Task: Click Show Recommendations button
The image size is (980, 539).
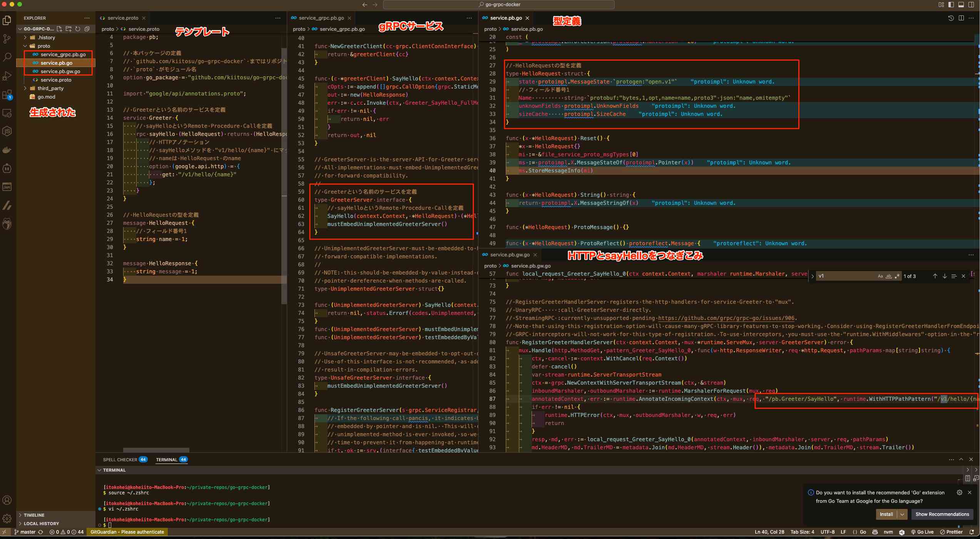Action: coord(942,514)
